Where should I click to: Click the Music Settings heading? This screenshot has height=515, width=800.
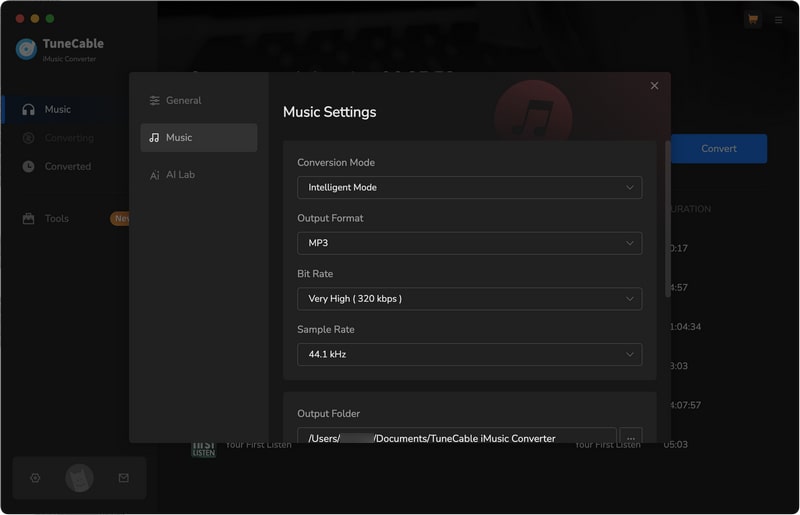coord(330,112)
